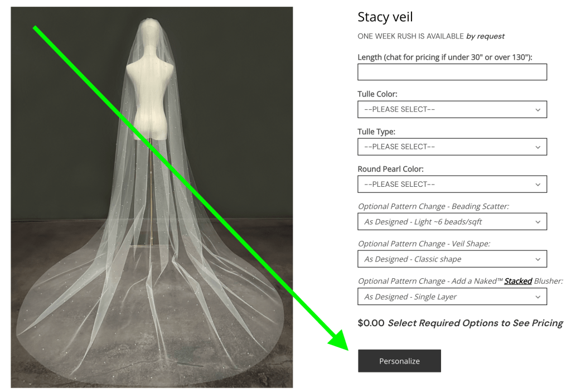Follow the underlined Stacked link
The image size is (571, 392).
tap(518, 281)
